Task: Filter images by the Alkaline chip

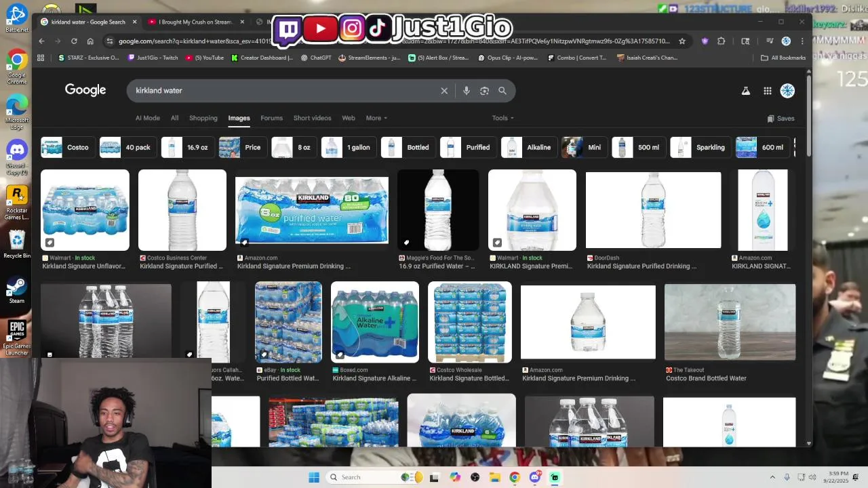Action: pyautogui.click(x=529, y=147)
